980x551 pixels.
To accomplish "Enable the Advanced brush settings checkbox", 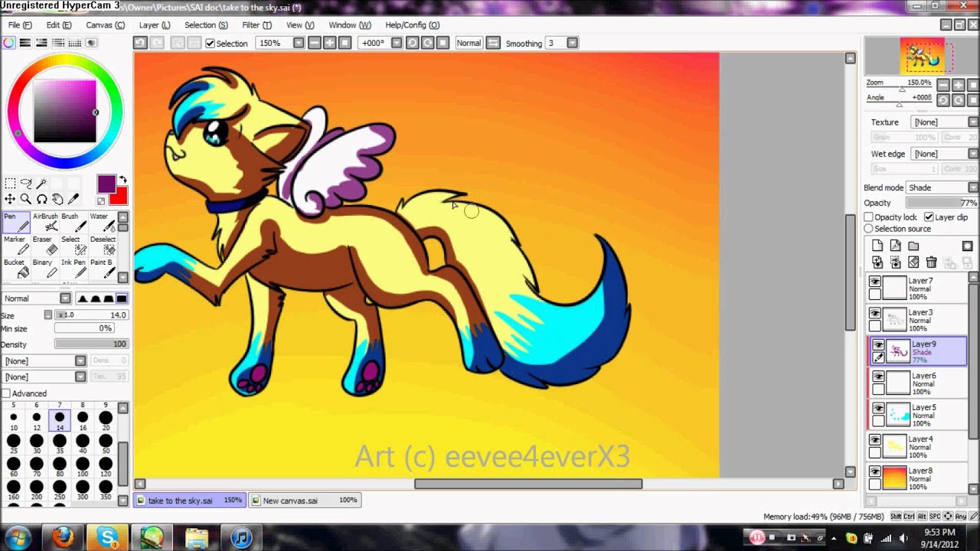I will click(6, 393).
